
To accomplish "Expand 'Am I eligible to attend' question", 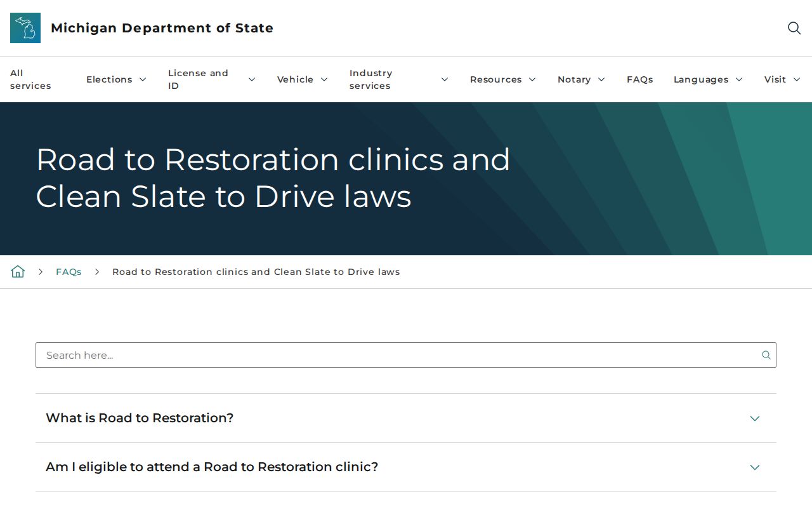I will coord(406,467).
